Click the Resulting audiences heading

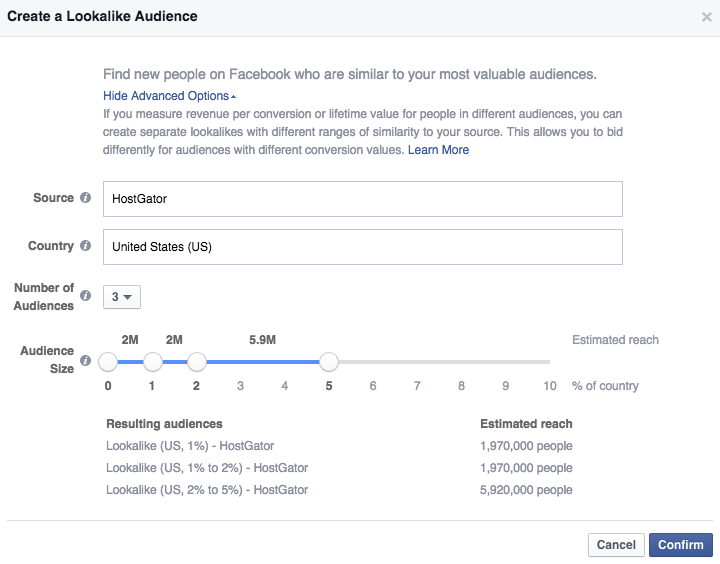pyautogui.click(x=164, y=423)
